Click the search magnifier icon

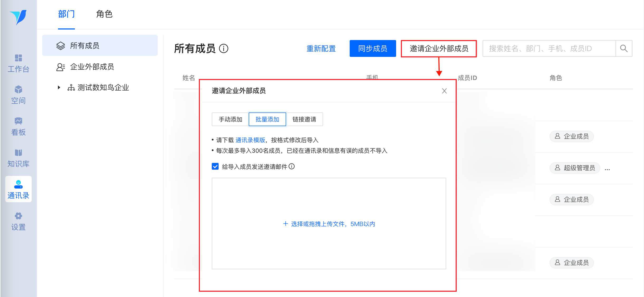[x=624, y=48]
